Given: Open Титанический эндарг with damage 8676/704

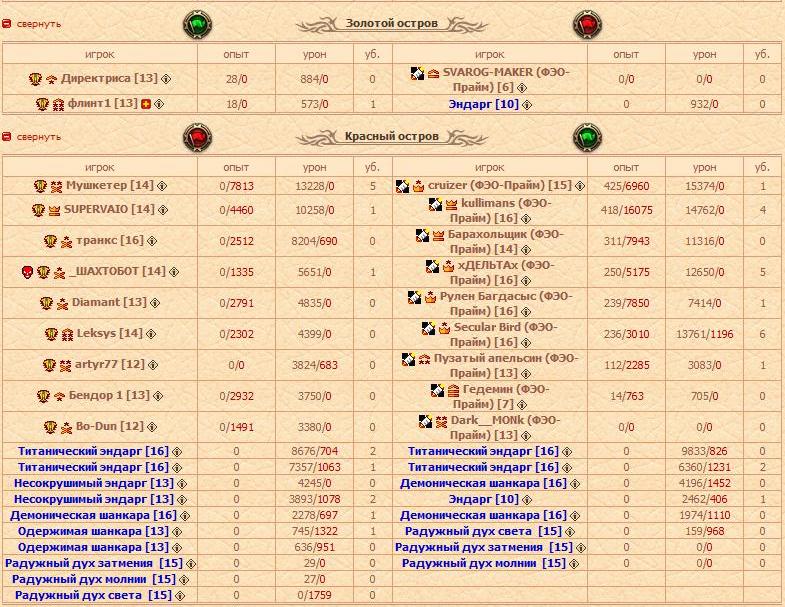Looking at the screenshot, I should click(x=93, y=451).
